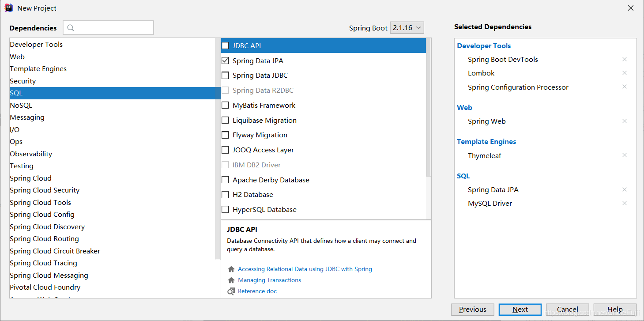
Task: Select Spring Cloud Circuit Breaker category
Action: click(x=112, y=251)
